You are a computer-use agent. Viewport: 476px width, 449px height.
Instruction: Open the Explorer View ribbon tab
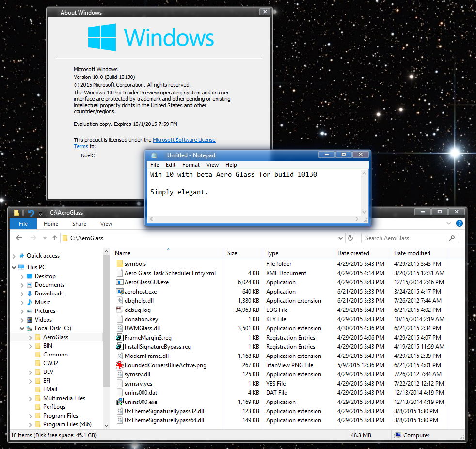pos(106,224)
